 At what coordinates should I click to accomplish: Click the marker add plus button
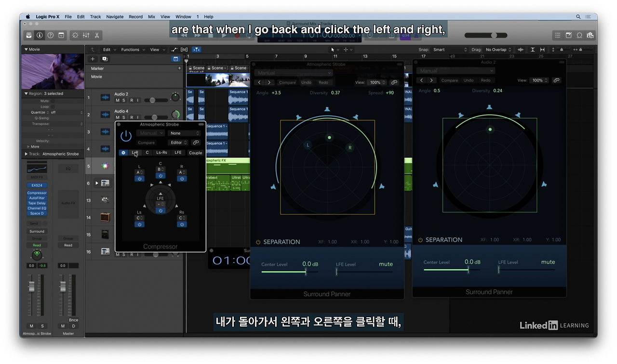click(180, 68)
